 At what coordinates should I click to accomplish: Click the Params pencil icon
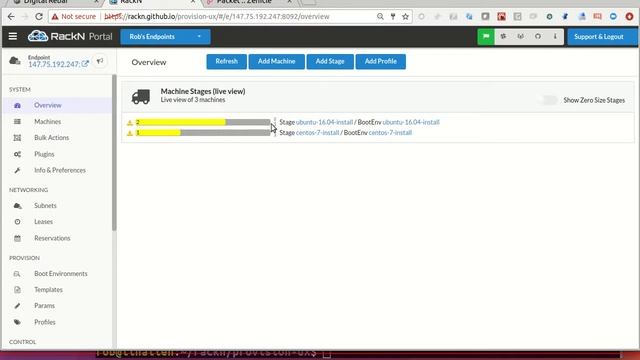[x=17, y=306]
